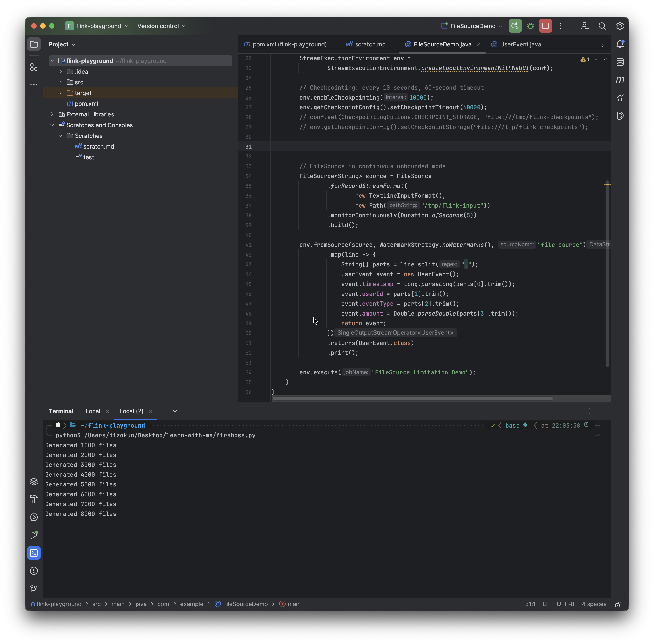The height and width of the screenshot is (644, 654).
Task: Open the editor tabs options dots menu
Action: pyautogui.click(x=602, y=44)
